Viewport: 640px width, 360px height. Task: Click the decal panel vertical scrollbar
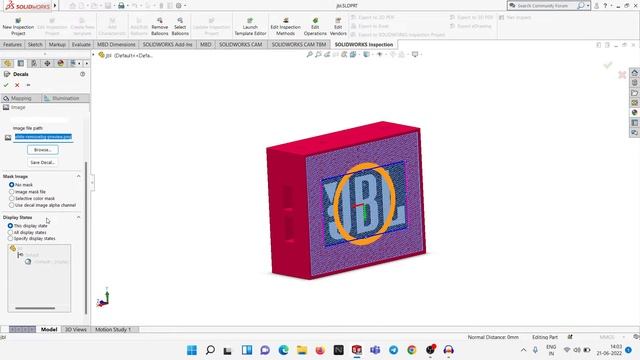[86, 238]
